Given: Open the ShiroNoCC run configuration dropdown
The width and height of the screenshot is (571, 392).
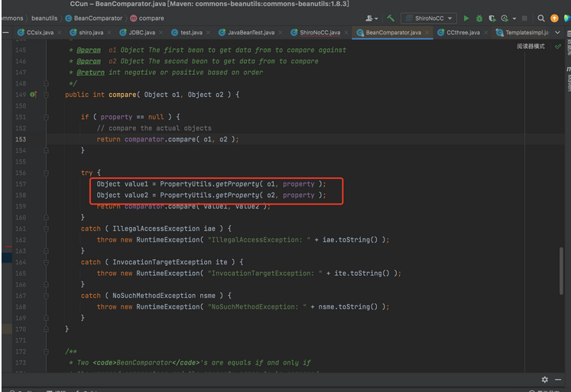Looking at the screenshot, I should coord(429,18).
